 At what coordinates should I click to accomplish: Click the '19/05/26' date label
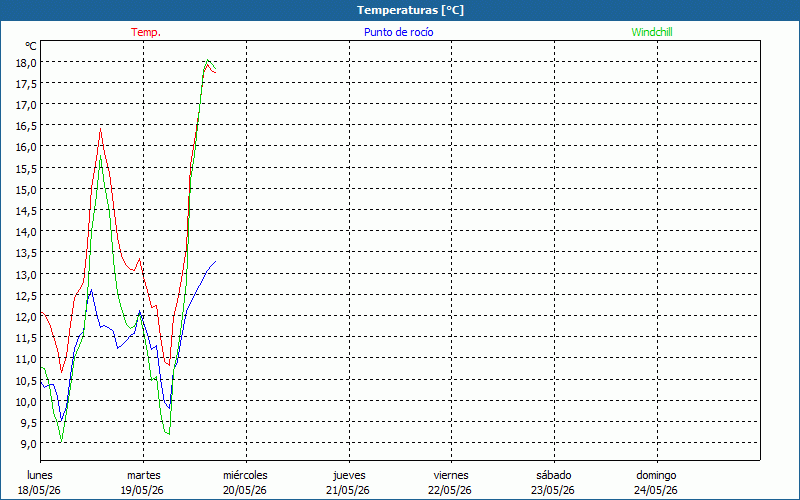click(142, 490)
